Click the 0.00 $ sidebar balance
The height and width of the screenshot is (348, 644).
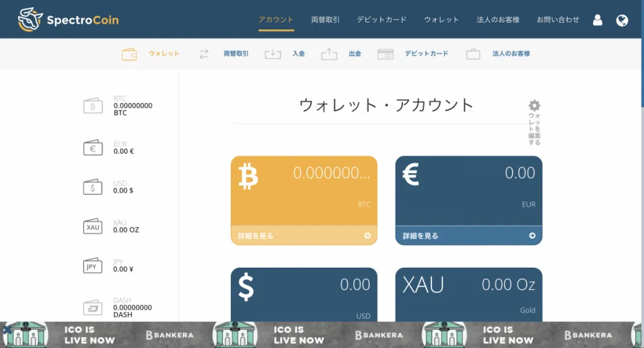pyautogui.click(x=123, y=190)
